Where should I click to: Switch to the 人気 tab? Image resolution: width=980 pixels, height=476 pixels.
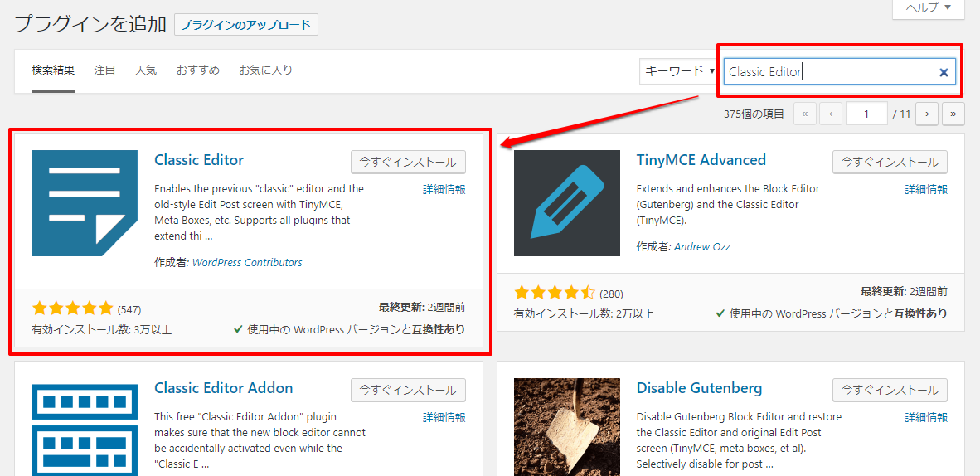146,70
